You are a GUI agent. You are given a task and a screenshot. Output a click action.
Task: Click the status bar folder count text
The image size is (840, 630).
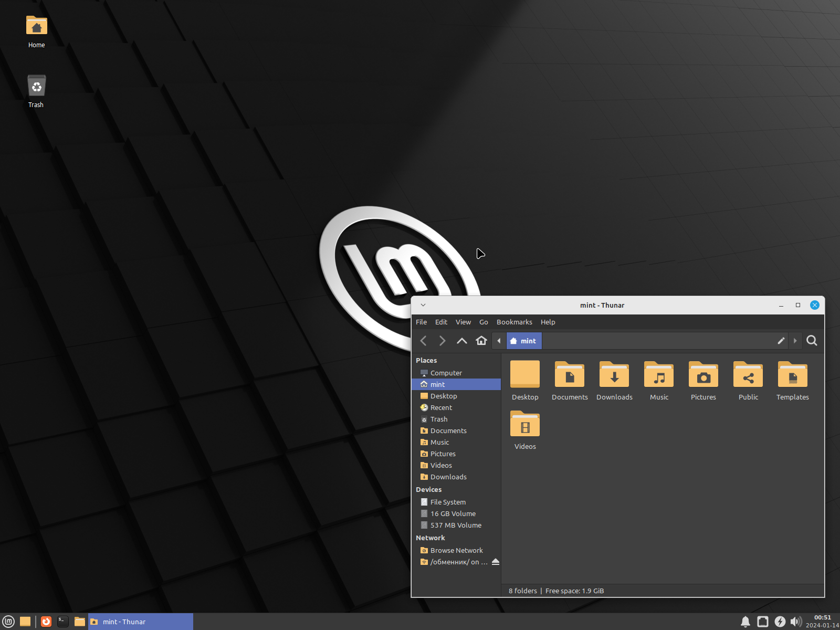[523, 591]
